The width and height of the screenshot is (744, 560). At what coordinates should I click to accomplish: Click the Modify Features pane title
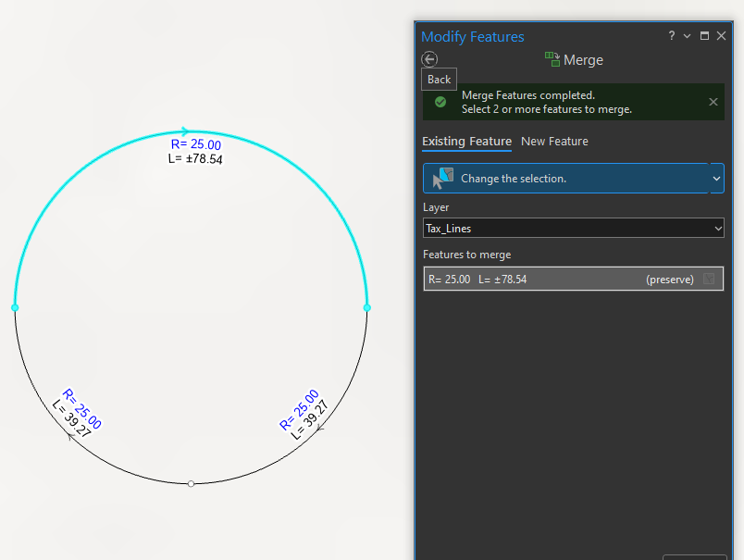point(473,36)
